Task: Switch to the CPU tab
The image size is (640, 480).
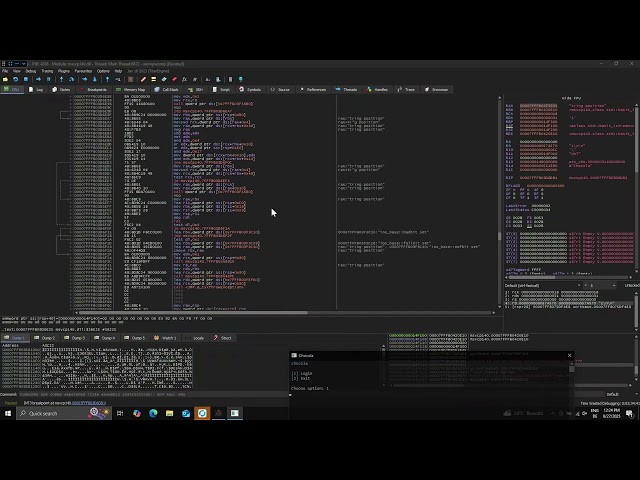Action: pos(12,89)
